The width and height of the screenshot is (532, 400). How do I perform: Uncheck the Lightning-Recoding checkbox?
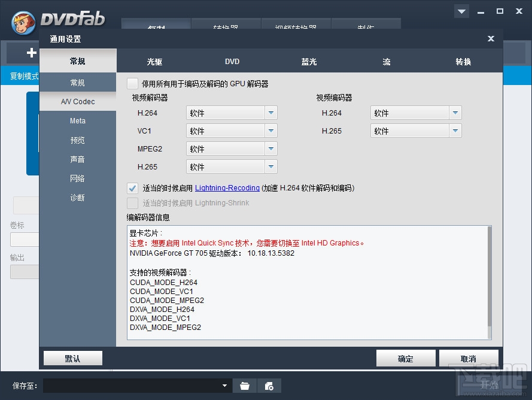(132, 187)
